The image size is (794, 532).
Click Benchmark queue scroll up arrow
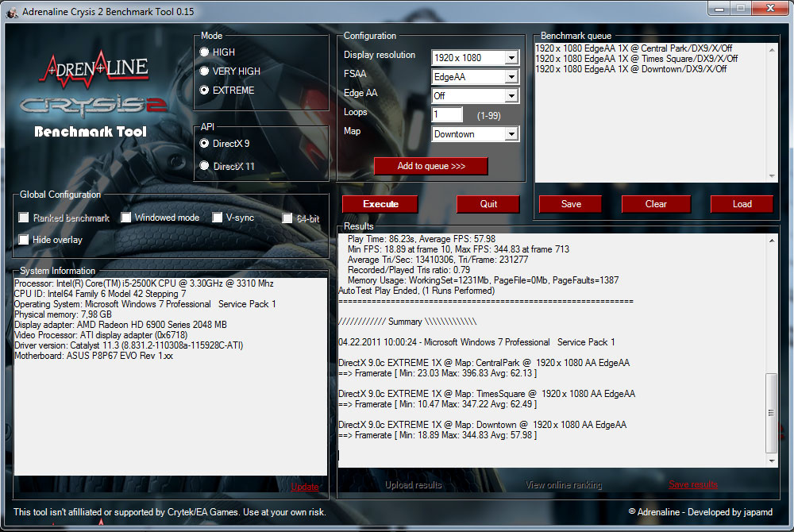772,49
